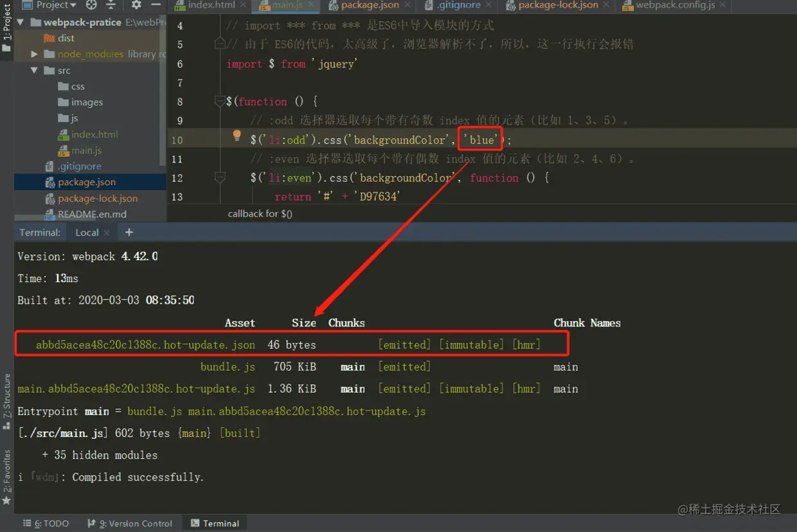
Task: Close the Local terminal tab
Action: [x=107, y=233]
